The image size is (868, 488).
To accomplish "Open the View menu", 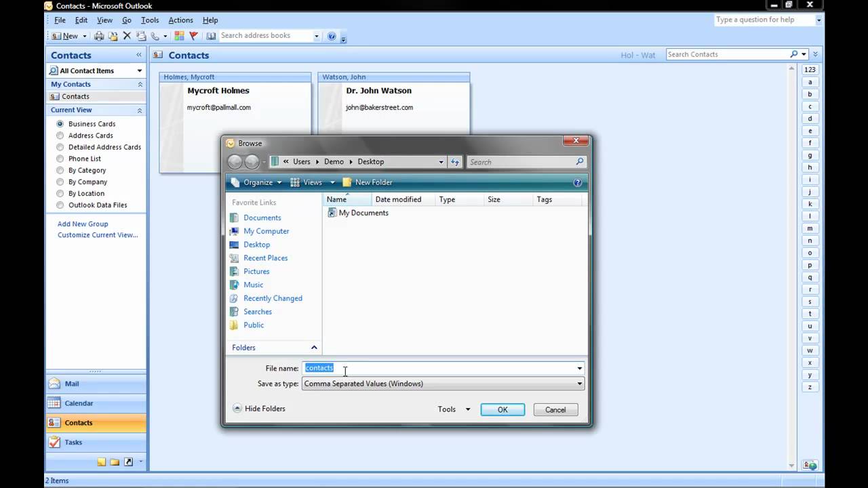I will click(104, 20).
